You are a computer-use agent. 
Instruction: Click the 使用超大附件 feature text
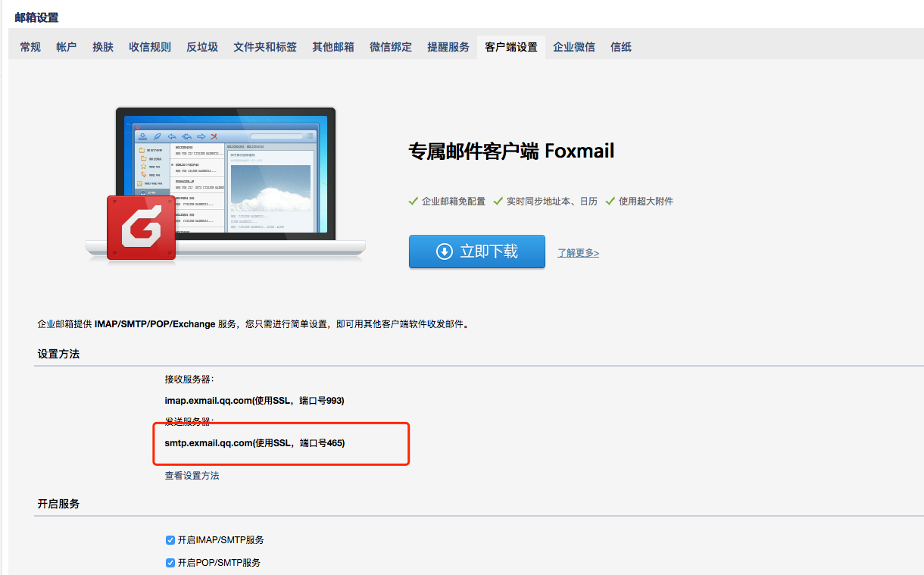(x=646, y=202)
